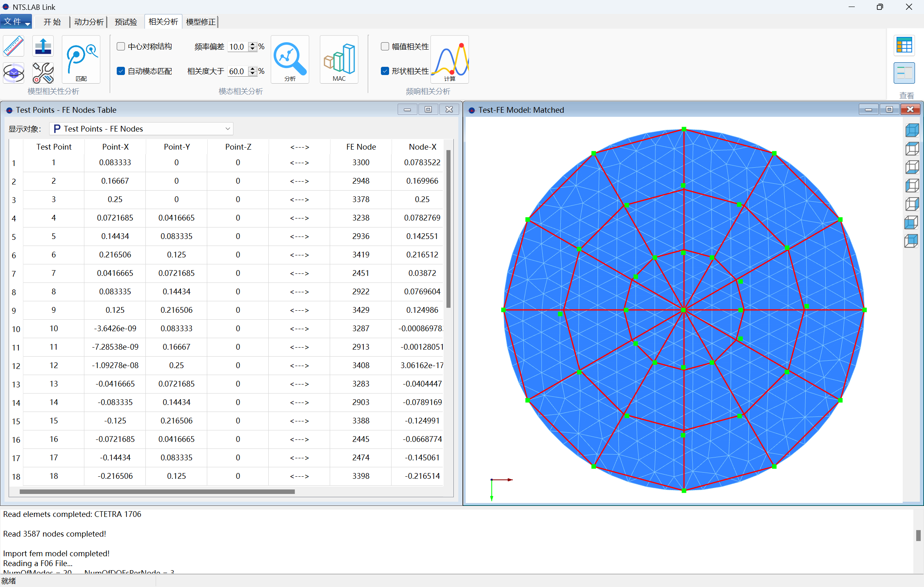Click the 计算 frequency response curve icon

(449, 59)
